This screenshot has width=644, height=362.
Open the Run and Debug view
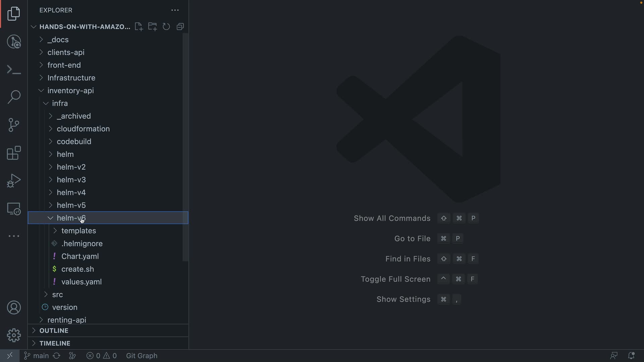[x=14, y=181]
